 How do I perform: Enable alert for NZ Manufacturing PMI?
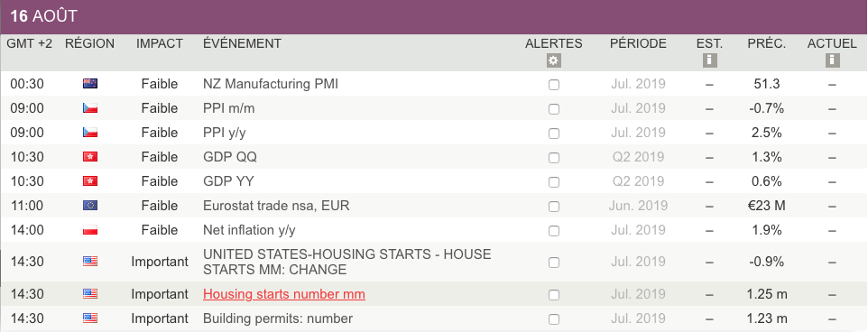[554, 85]
